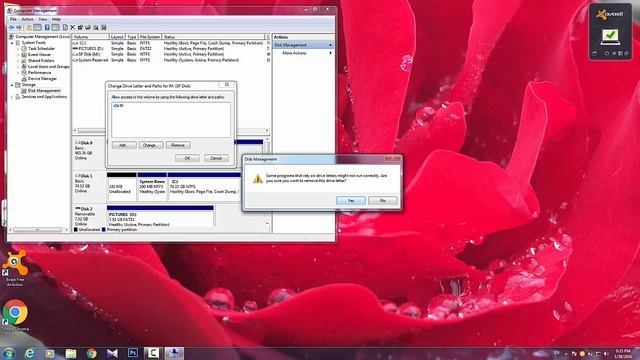Click the Remove button in drive letter dialog

(178, 145)
